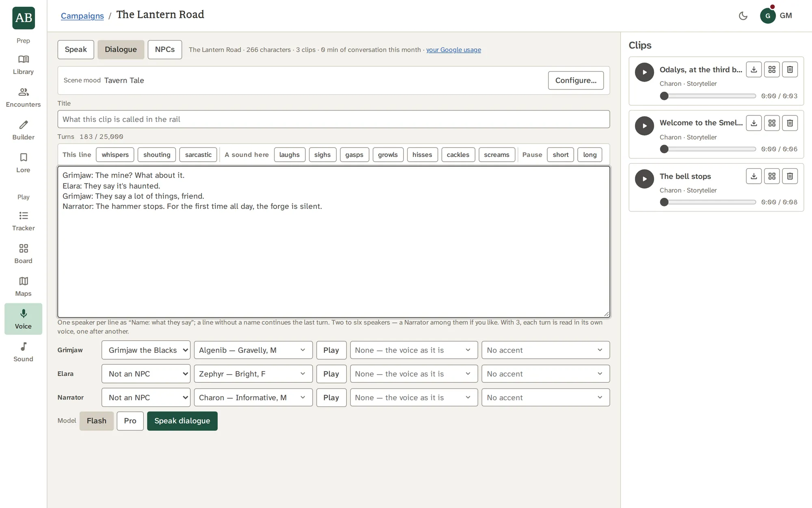Image resolution: width=812 pixels, height=508 pixels.
Task: Switch to the Speak tab
Action: [x=76, y=50]
